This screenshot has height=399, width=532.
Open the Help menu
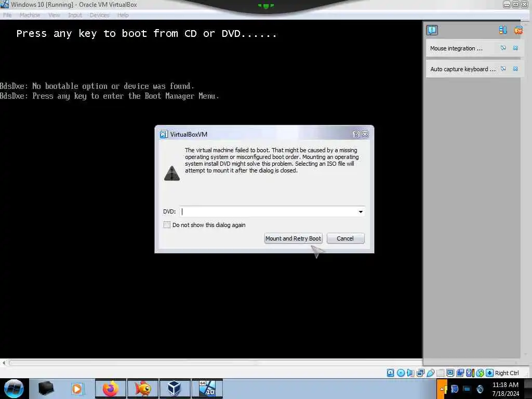(x=123, y=15)
